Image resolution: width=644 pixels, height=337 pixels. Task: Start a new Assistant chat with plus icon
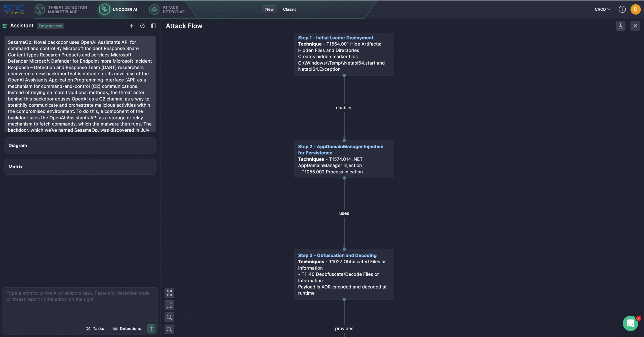(x=132, y=26)
